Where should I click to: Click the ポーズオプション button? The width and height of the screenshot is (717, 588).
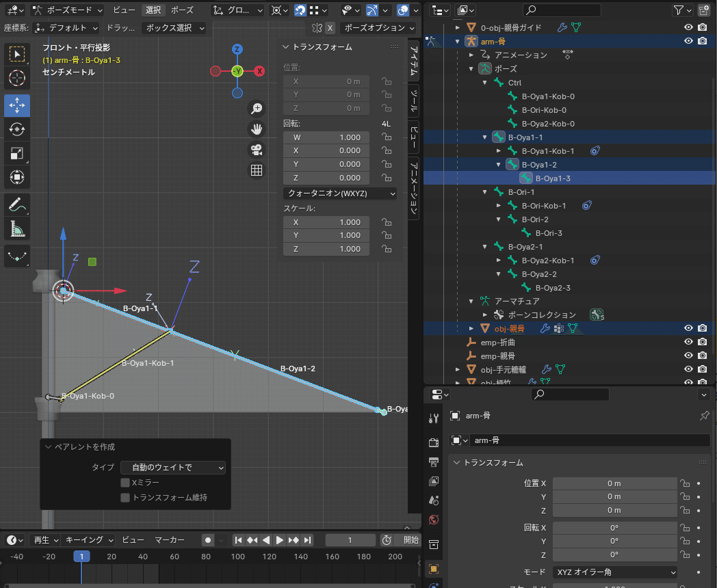[378, 28]
